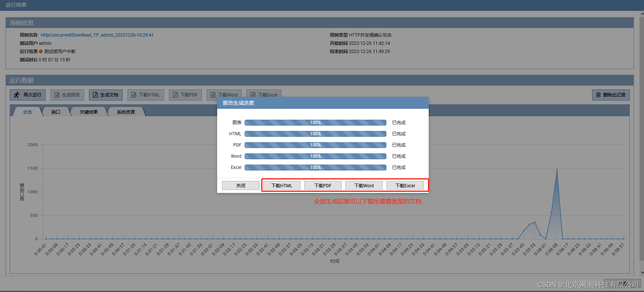Screen dimensions: 644x292
Task: Open the 关键结果 tab
Action: coord(89,112)
